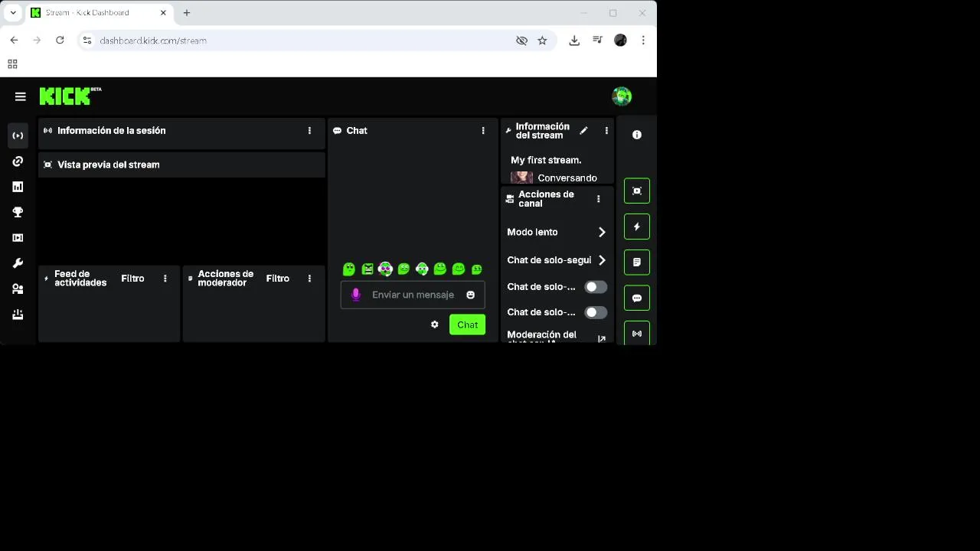980x551 pixels.
Task: Open the video clips icon in the sidebar
Action: [x=18, y=238]
